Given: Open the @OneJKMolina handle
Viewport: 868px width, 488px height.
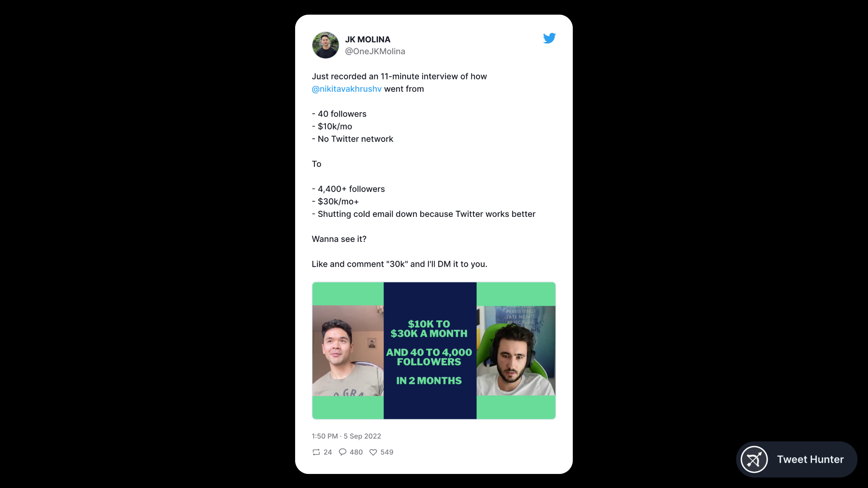Looking at the screenshot, I should click(x=375, y=51).
